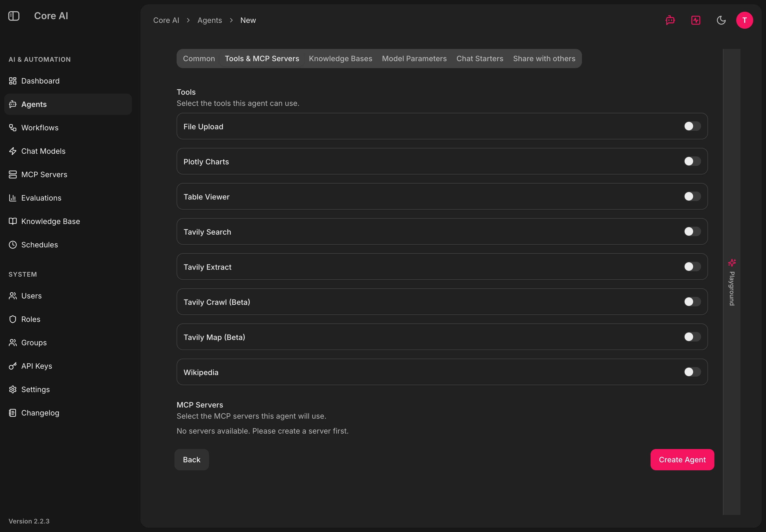Open the pink chat bot icon in header
The height and width of the screenshot is (532, 766).
[x=670, y=20]
